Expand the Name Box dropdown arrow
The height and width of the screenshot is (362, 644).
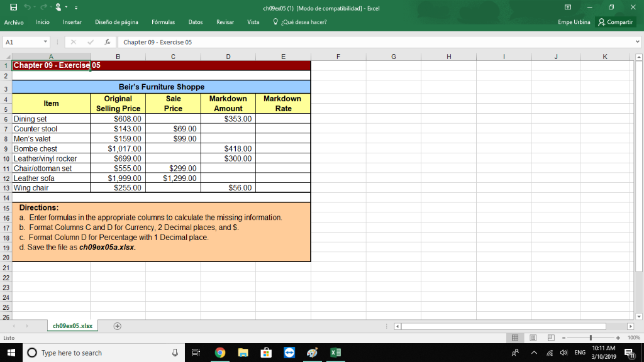[45, 42]
